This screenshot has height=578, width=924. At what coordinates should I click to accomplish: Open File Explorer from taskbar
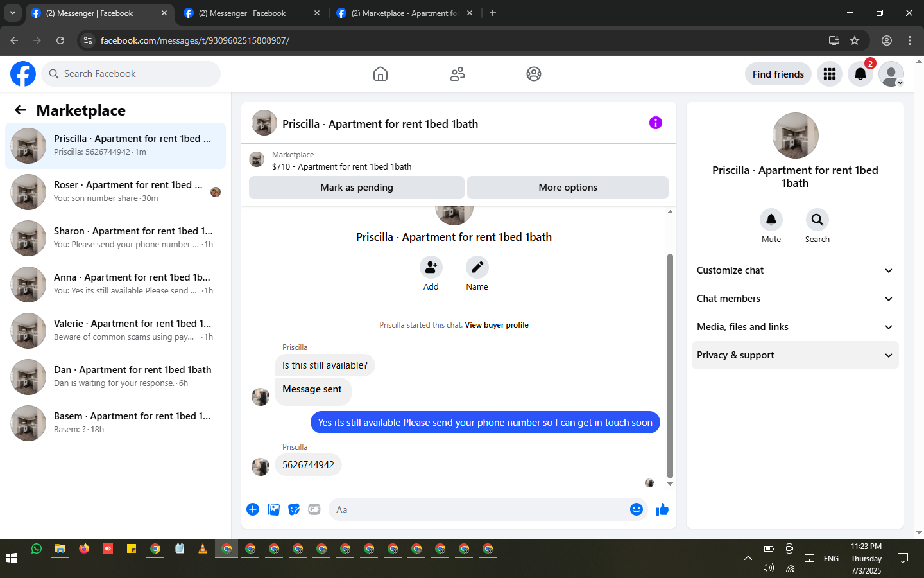[60, 548]
